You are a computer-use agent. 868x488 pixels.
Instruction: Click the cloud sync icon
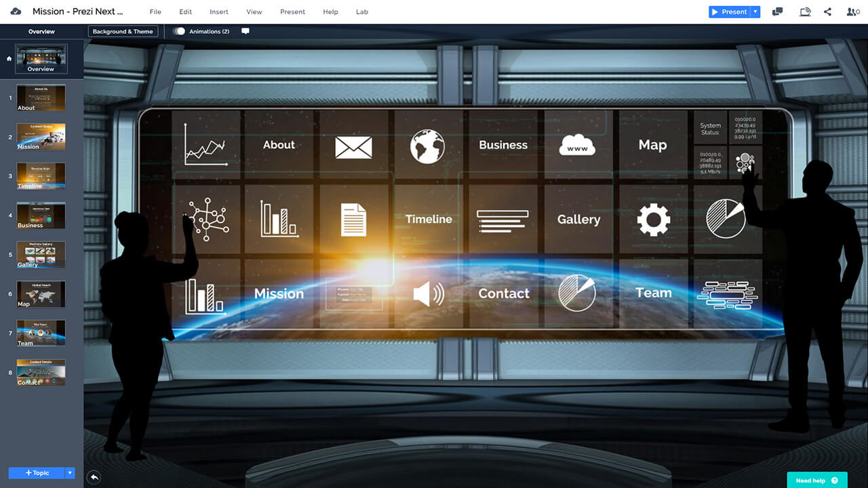[x=16, y=12]
